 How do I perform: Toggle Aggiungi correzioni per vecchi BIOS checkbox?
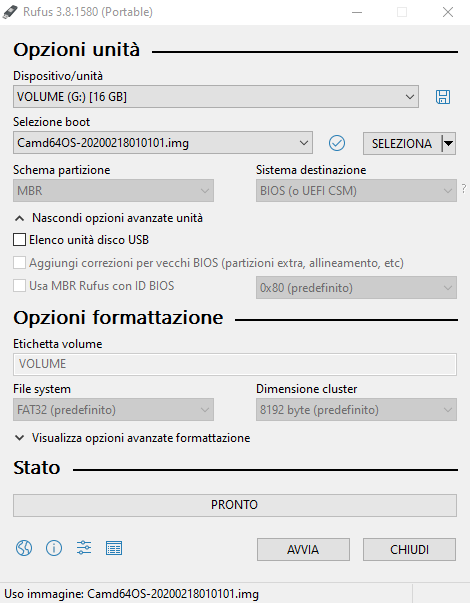click(19, 263)
